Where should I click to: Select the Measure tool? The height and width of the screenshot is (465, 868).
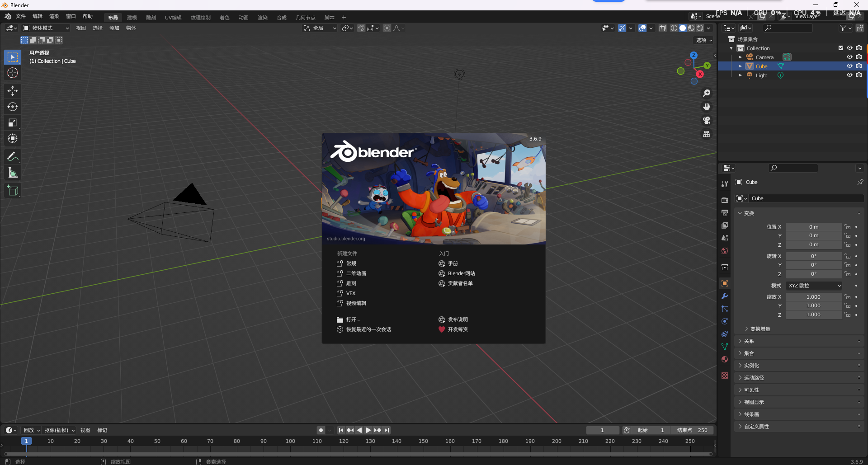pyautogui.click(x=12, y=172)
